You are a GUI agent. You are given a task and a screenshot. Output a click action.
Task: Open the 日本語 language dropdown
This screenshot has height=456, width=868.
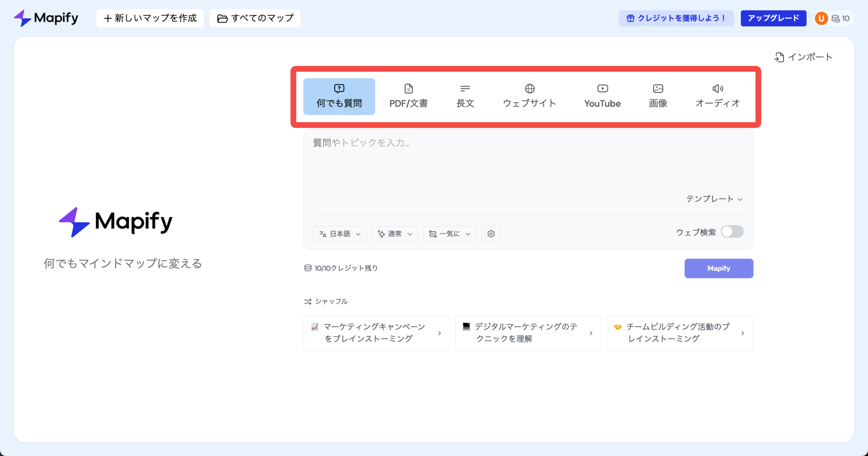[x=339, y=234]
